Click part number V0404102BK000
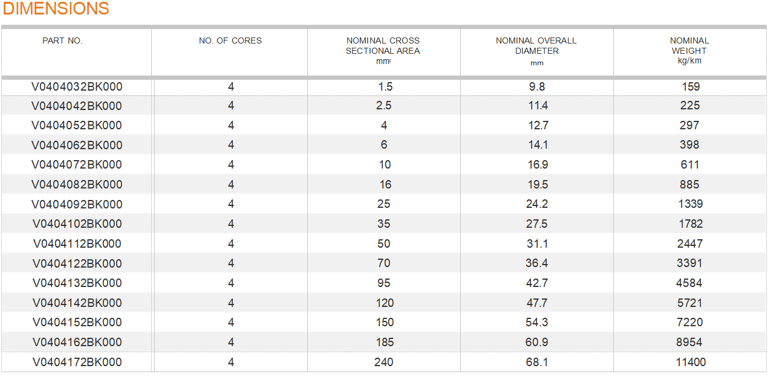Viewport: 768px width, 377px height. tap(77, 224)
